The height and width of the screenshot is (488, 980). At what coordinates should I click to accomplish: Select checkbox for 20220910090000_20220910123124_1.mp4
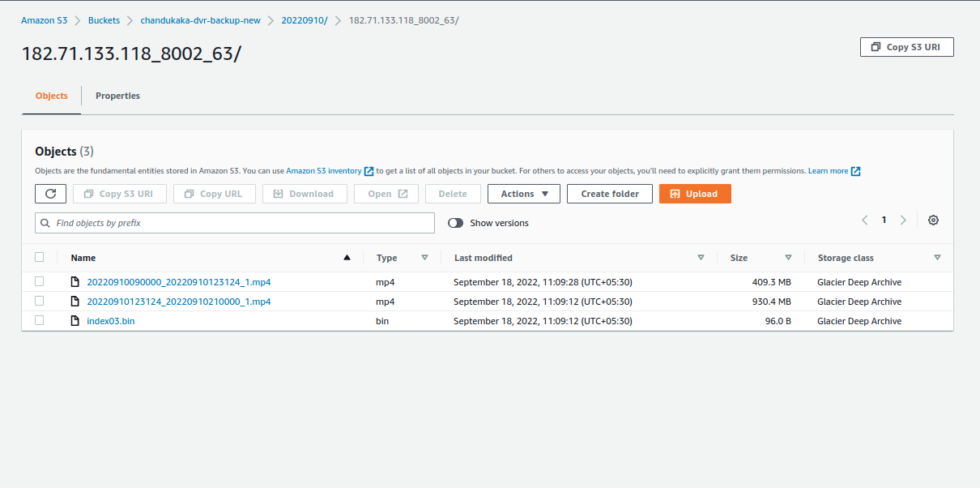point(39,281)
